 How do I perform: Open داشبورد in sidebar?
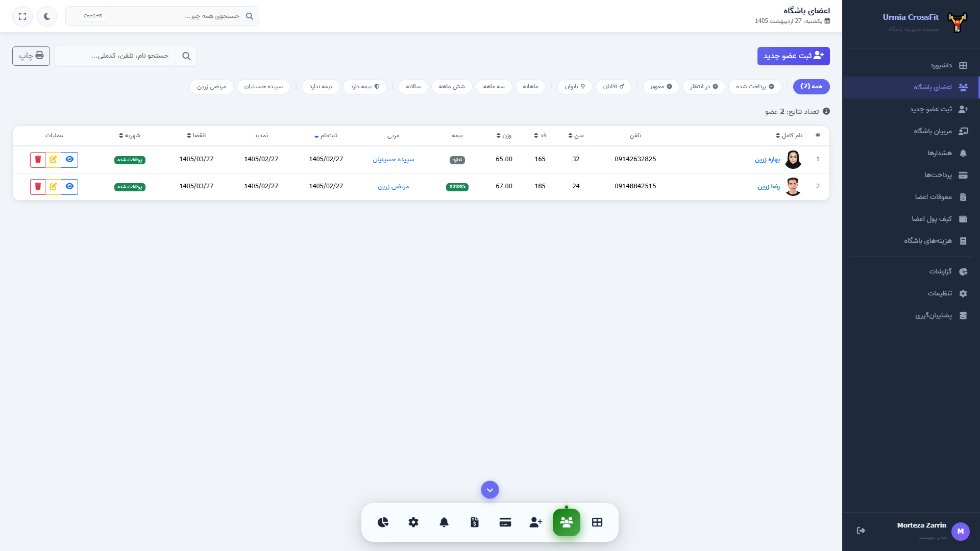911,65
